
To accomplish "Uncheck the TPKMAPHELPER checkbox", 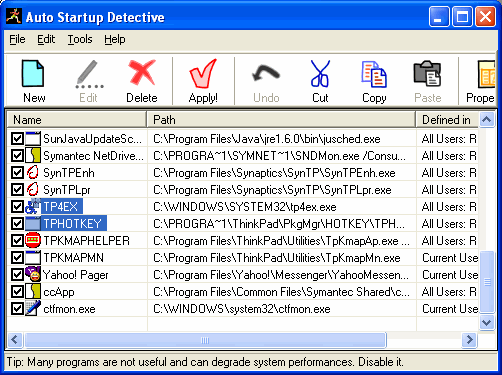I will (17, 240).
